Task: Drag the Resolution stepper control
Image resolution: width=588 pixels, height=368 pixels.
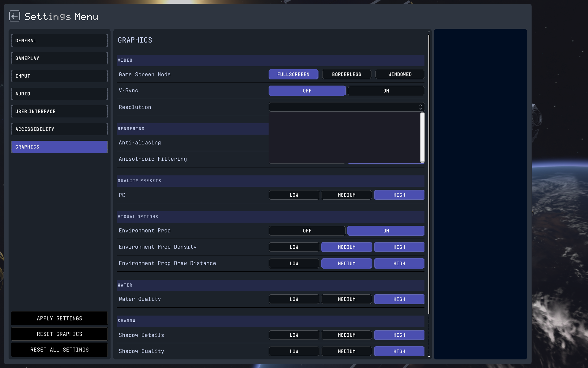Action: tap(420, 107)
